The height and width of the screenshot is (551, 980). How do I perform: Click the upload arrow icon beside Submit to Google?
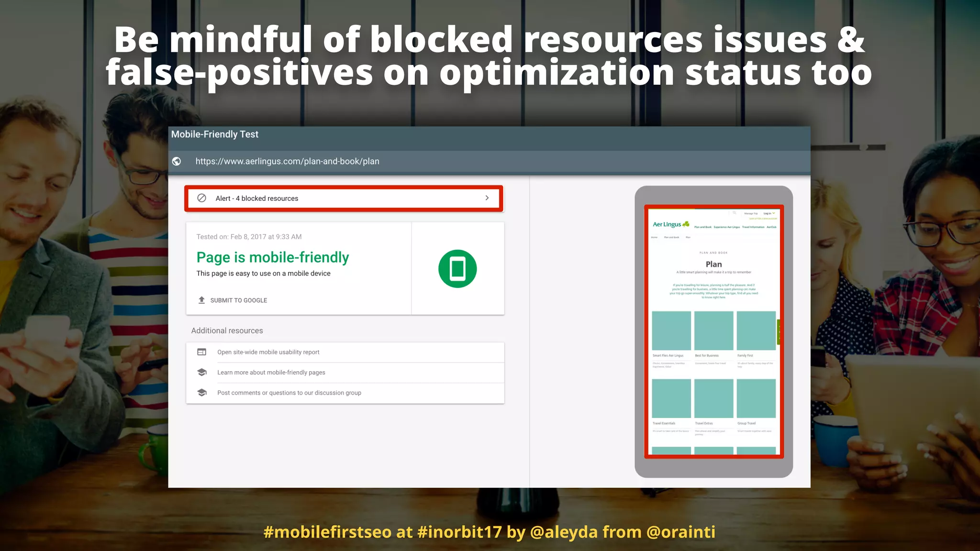201,300
